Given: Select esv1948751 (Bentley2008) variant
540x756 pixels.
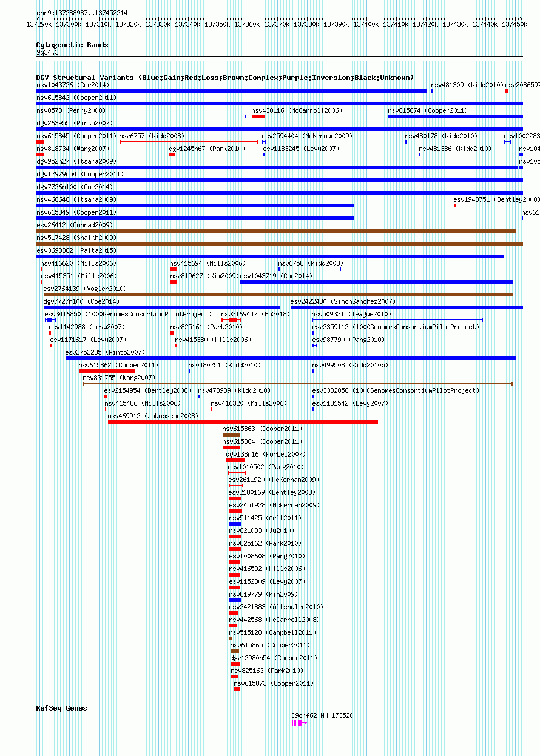Looking at the screenshot, I should 496,199.
